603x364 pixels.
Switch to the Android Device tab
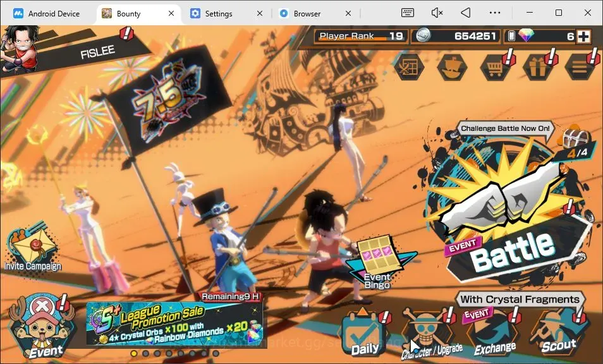tap(47, 14)
